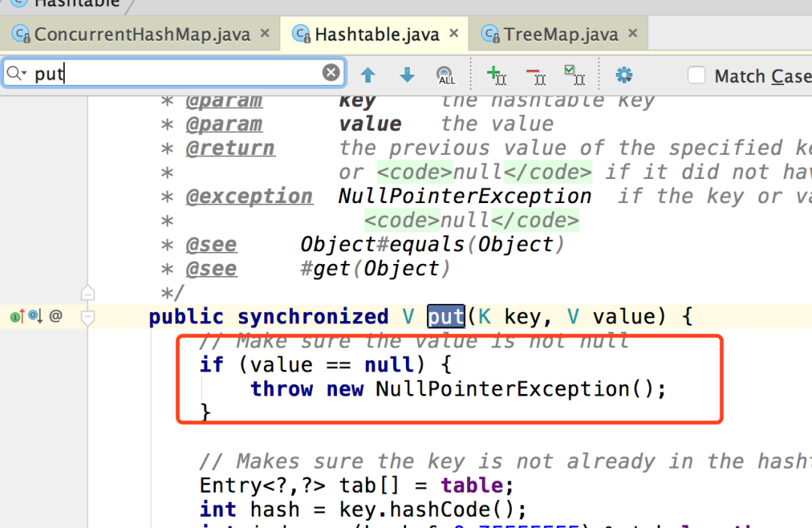The width and height of the screenshot is (812, 528).
Task: Click Hashtable.java tab class file icon
Action: coord(301,34)
